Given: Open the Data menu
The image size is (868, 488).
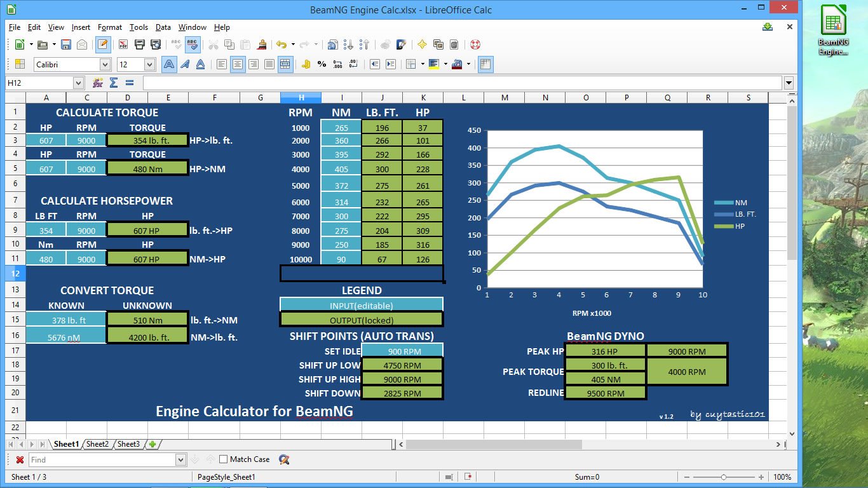Looking at the screenshot, I should pos(163,27).
